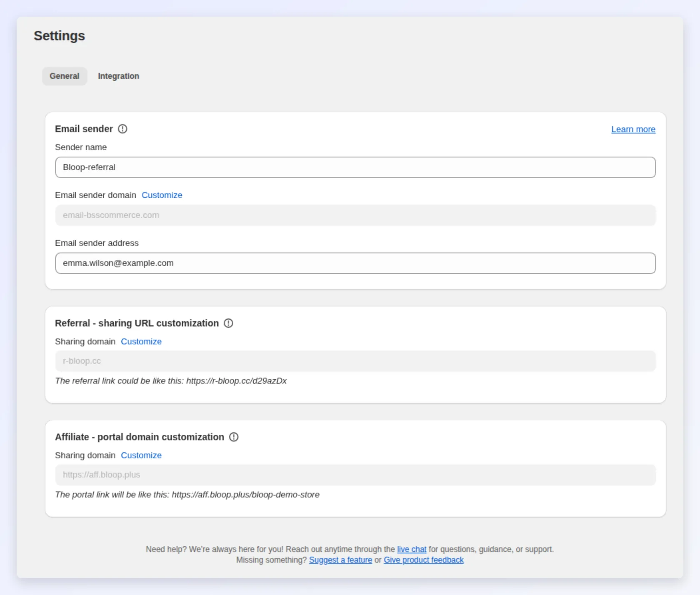Click Customize in Referral sharing domain section
The image size is (700, 595).
pyautogui.click(x=141, y=341)
